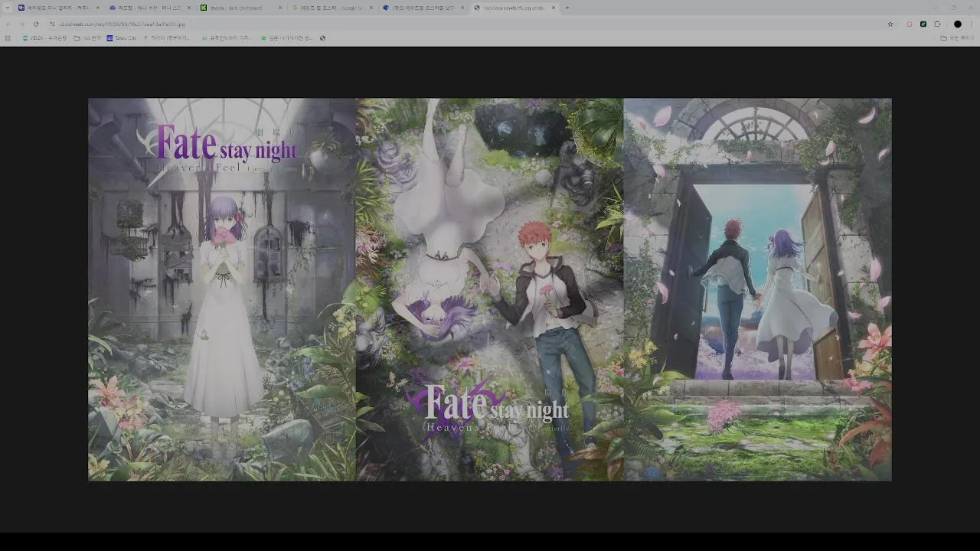Close the second tab with purple icon
Image resolution: width=980 pixels, height=551 pixels.
tap(188, 8)
